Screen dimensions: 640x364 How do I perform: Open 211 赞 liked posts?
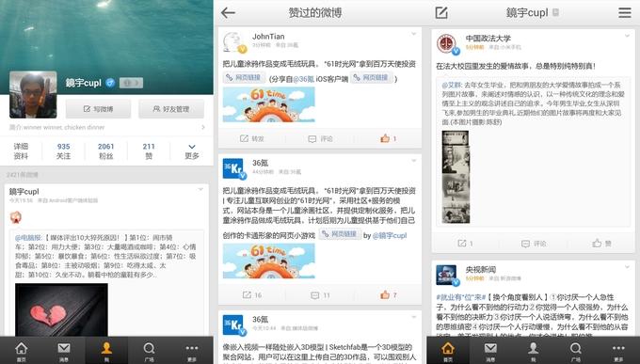[149, 151]
